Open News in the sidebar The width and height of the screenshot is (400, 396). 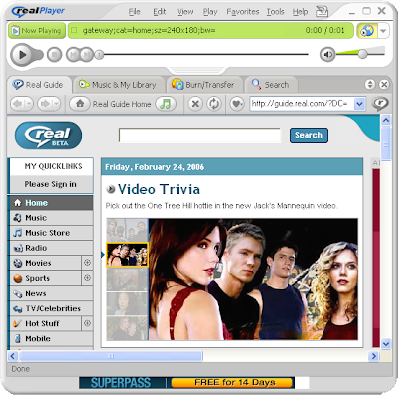coord(51,294)
